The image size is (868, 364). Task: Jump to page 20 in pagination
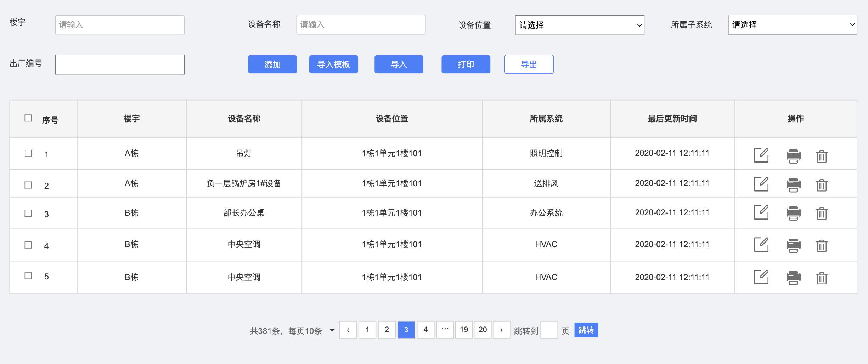[x=483, y=330]
